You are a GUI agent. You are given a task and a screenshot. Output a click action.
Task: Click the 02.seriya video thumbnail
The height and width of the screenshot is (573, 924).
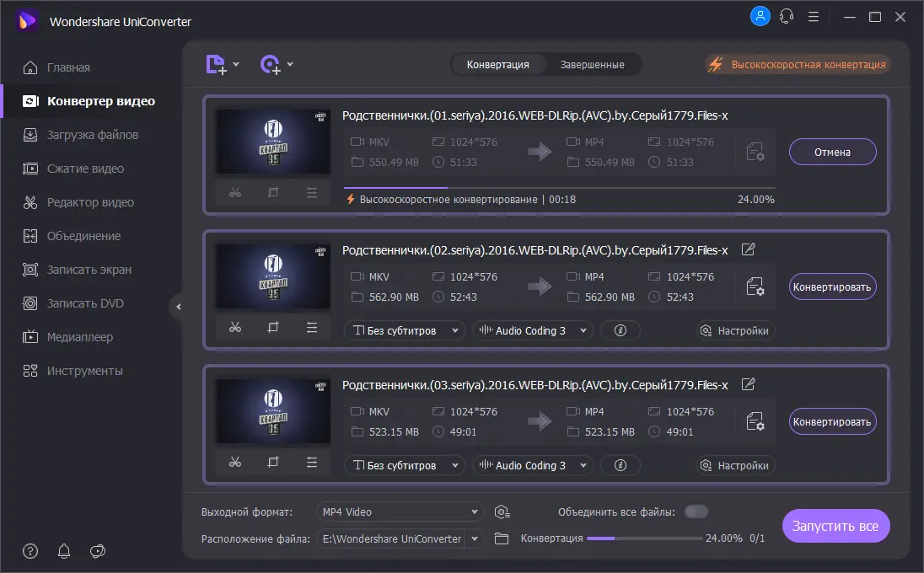(x=273, y=276)
